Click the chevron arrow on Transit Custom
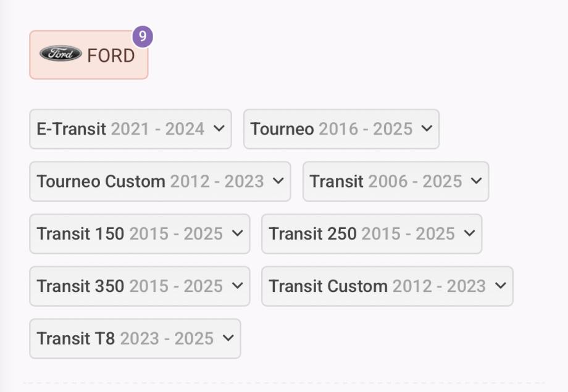 [x=500, y=286]
